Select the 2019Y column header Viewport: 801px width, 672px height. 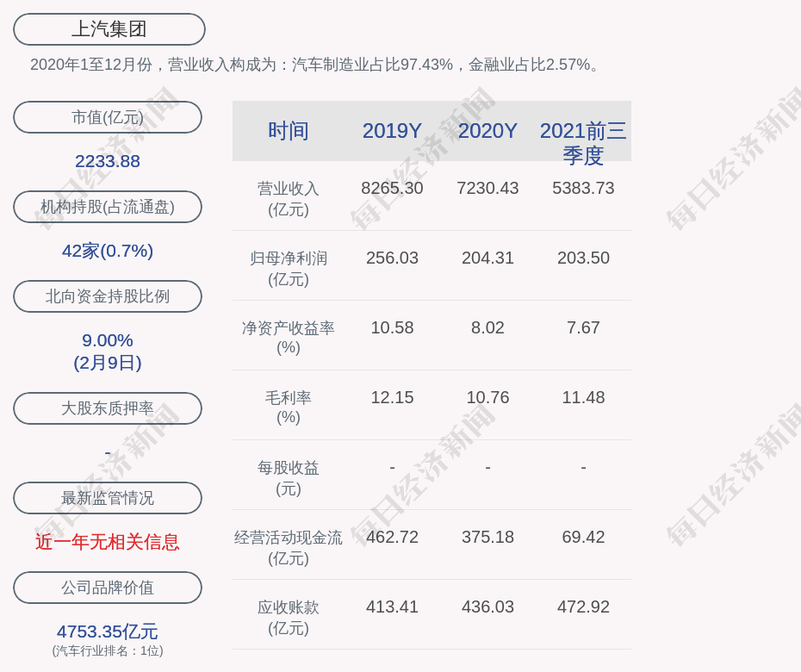coord(392,131)
